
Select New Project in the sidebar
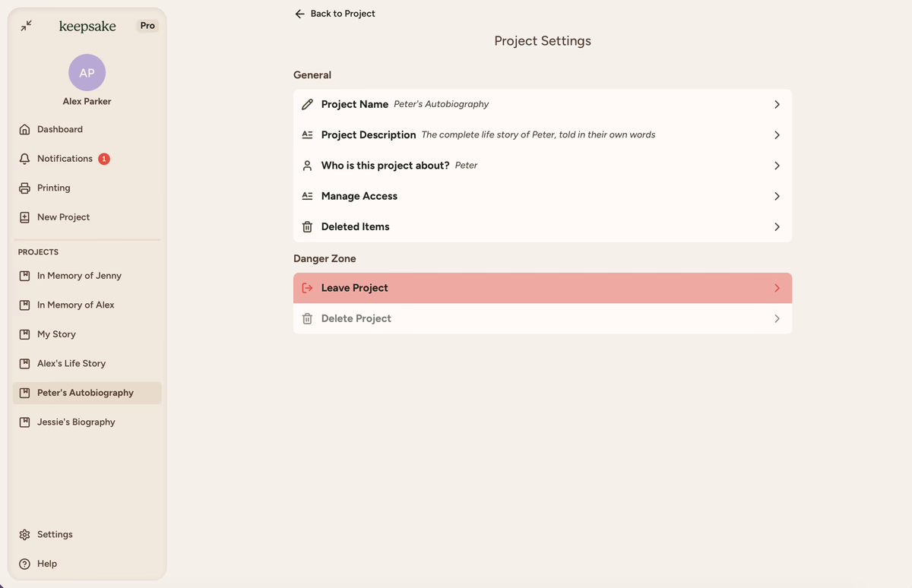click(x=63, y=217)
